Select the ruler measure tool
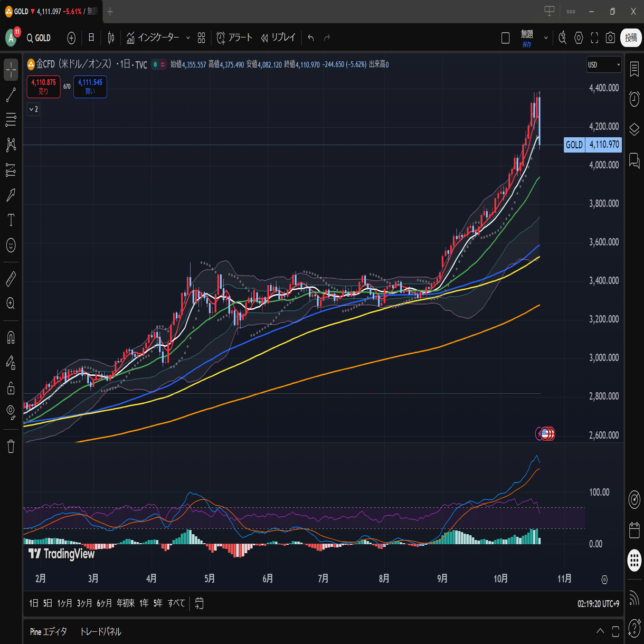 coord(11,279)
